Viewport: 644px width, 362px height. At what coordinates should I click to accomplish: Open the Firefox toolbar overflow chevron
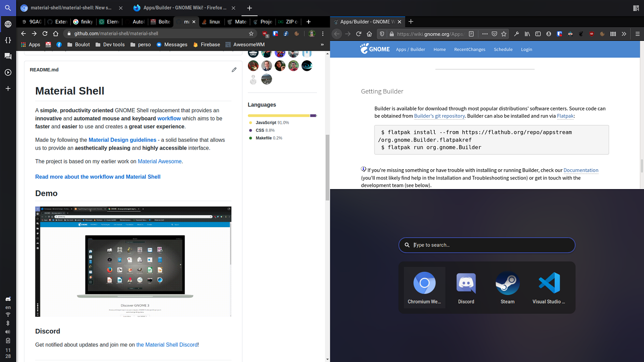coord(624,34)
